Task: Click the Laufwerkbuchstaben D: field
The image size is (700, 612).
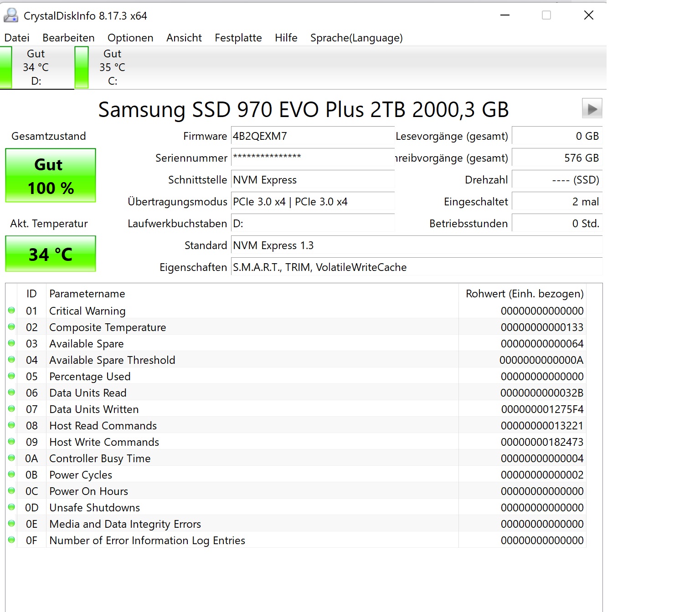Action: (313, 223)
